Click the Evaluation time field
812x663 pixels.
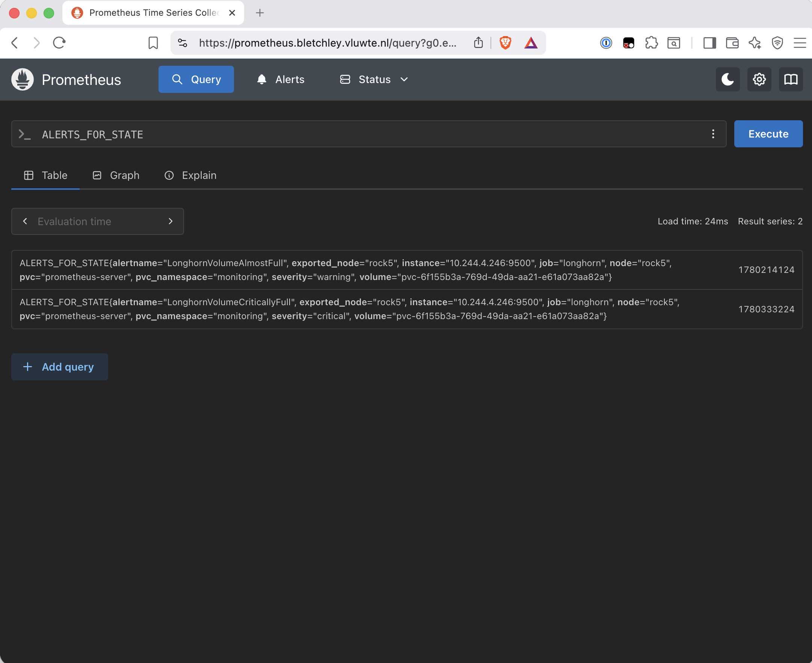click(98, 221)
